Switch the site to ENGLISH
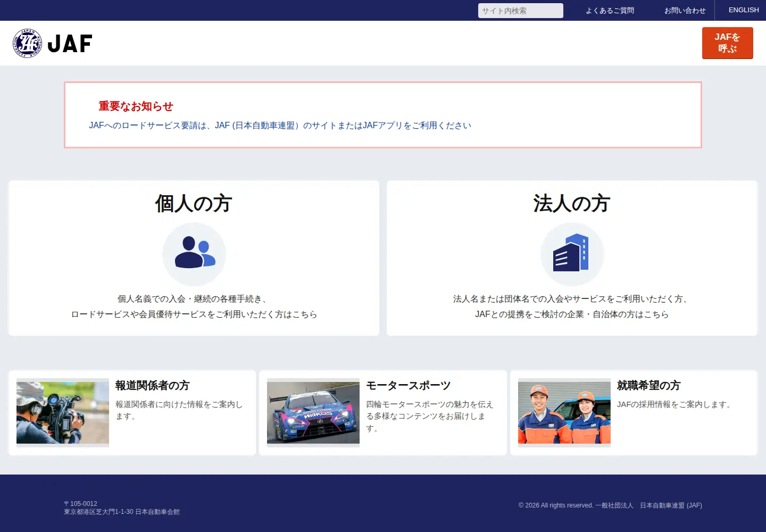This screenshot has width=766, height=532. pos(744,10)
